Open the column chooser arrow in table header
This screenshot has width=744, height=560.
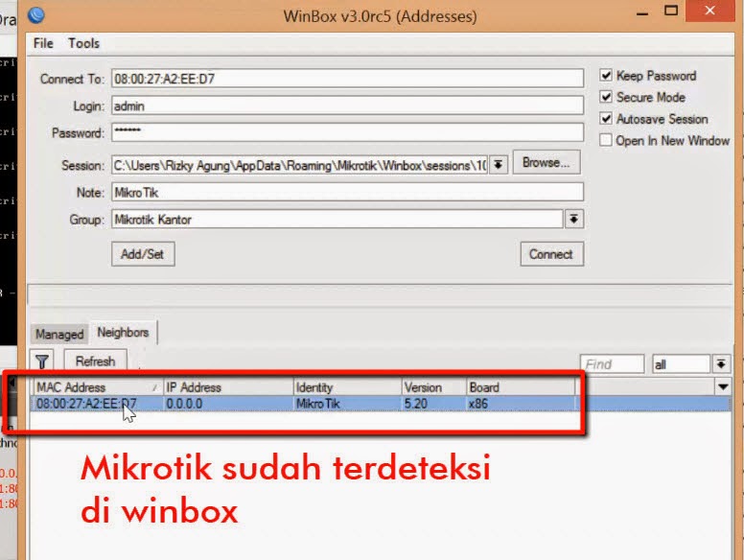click(723, 387)
